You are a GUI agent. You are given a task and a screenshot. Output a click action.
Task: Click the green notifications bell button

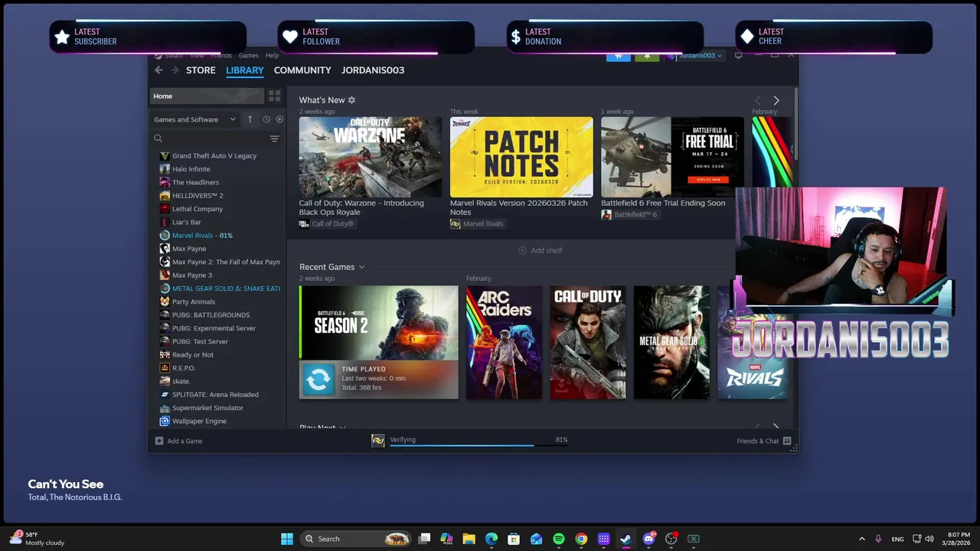coord(647,56)
